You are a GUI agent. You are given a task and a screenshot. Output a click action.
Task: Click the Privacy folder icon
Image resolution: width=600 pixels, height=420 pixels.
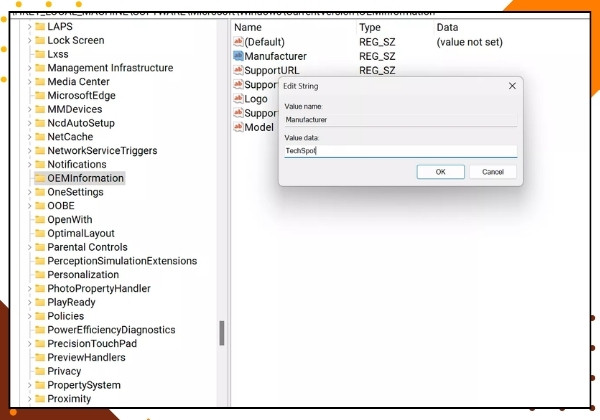point(40,371)
